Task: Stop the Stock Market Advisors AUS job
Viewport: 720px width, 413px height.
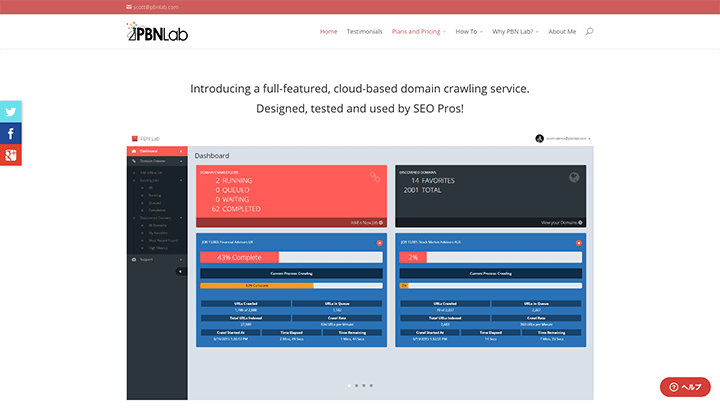Action: tap(579, 243)
